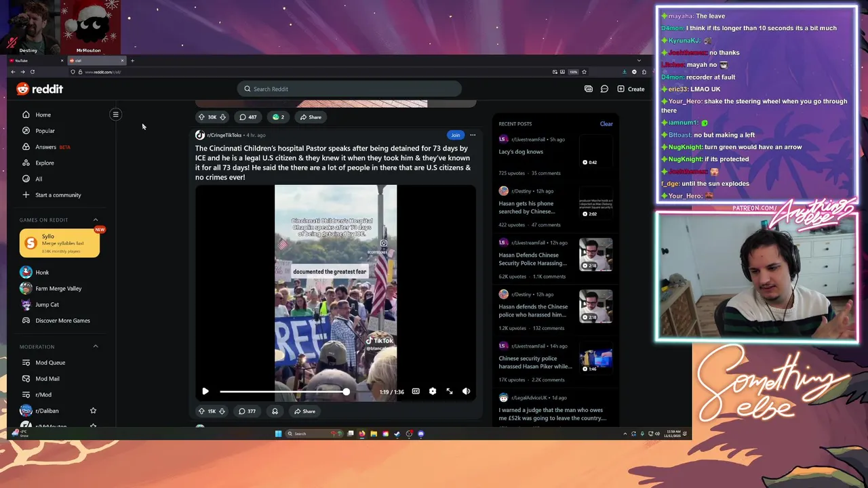Open the Home feed in sidebar
The height and width of the screenshot is (488, 868).
click(x=37, y=115)
